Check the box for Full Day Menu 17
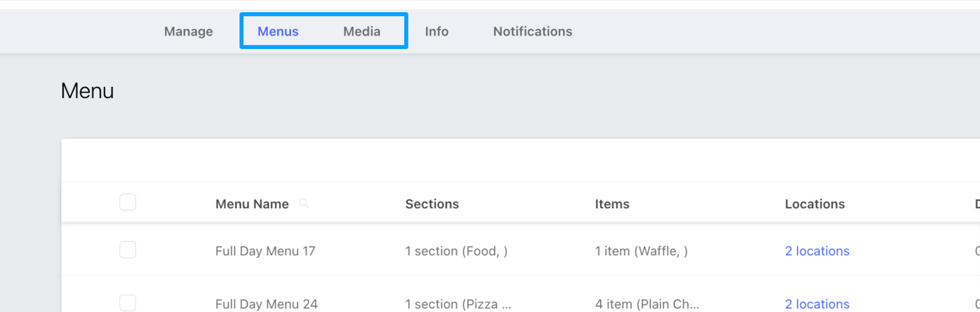Image resolution: width=980 pixels, height=312 pixels. click(127, 250)
